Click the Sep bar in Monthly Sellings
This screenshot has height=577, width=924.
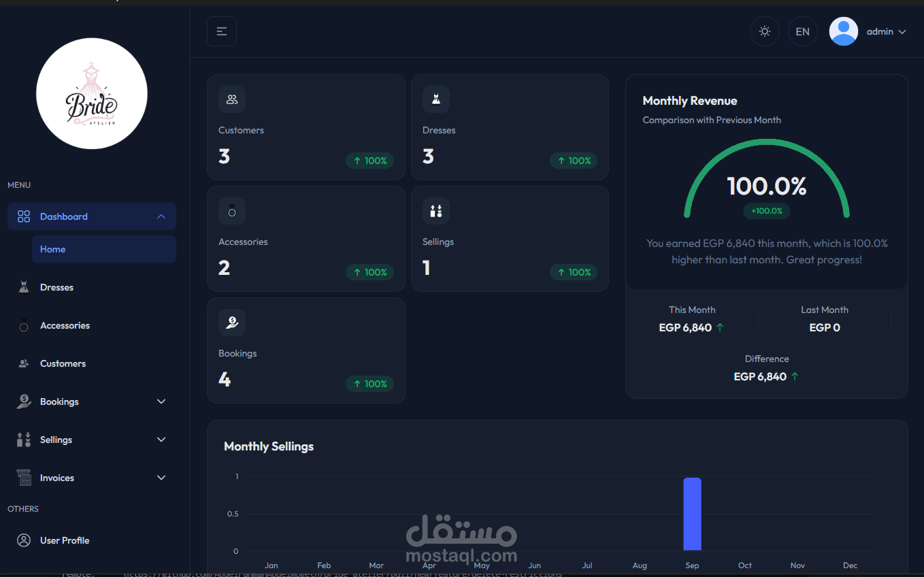pos(693,514)
